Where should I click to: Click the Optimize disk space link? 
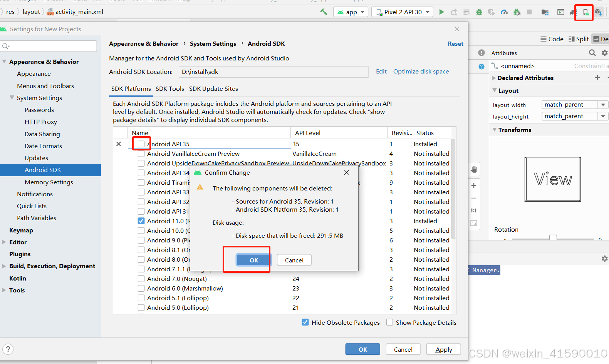[x=421, y=71]
